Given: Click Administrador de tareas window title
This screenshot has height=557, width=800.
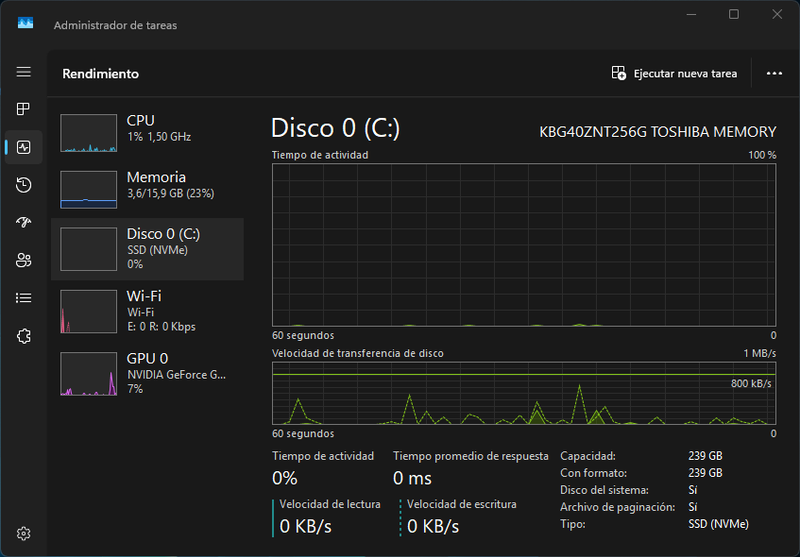Looking at the screenshot, I should click(115, 25).
